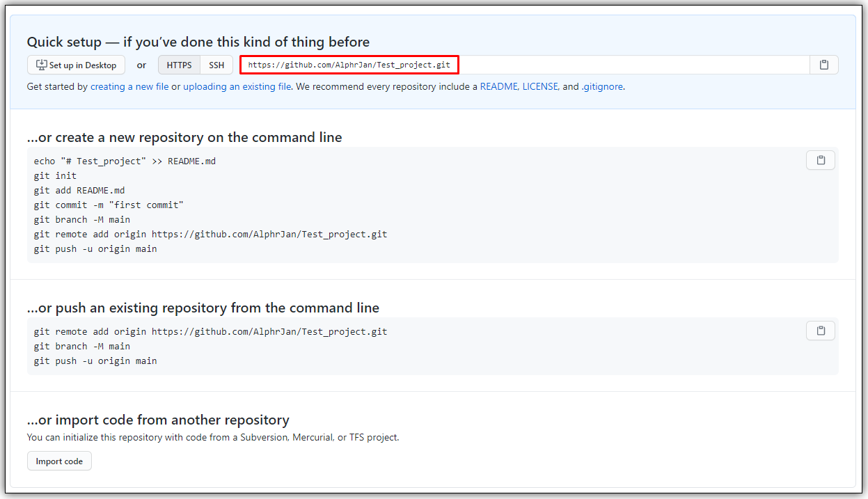The width and height of the screenshot is (868, 499).
Task: Click the echo README.md command line
Action: pos(125,161)
